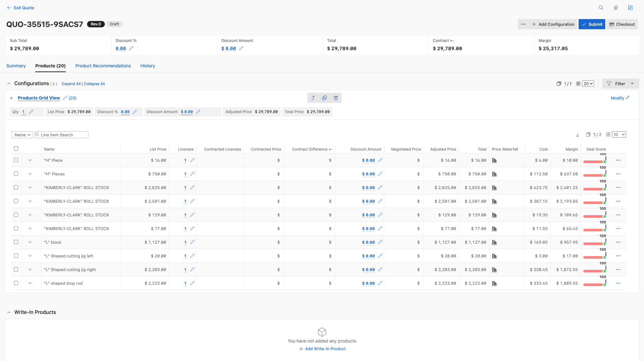
Task: Check the select-all checkbox in table header
Action: [16, 149]
